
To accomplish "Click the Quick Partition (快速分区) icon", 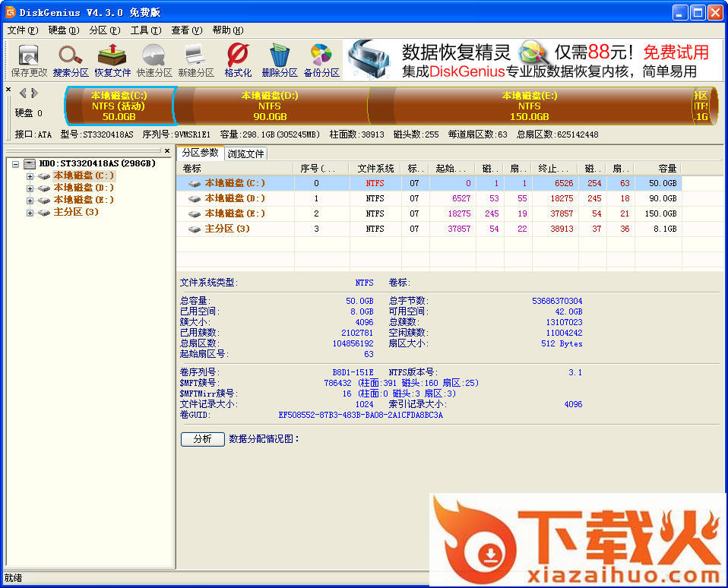I will pyautogui.click(x=154, y=60).
